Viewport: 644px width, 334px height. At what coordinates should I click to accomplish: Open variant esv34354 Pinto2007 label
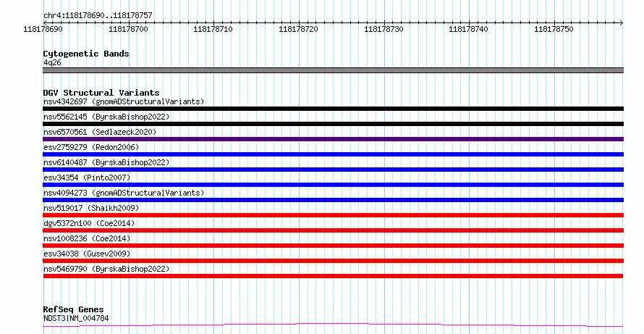(x=87, y=178)
